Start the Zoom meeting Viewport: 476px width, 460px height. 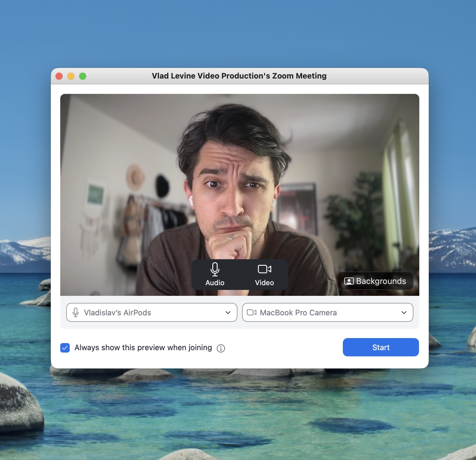(381, 347)
